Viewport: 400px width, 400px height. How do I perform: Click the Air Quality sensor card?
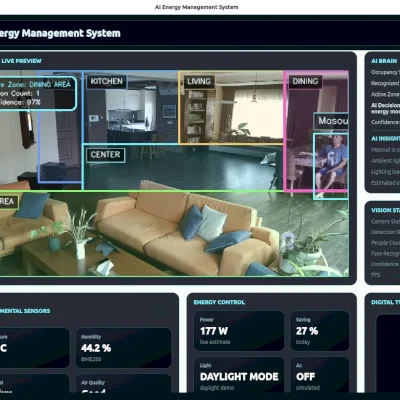(123, 383)
